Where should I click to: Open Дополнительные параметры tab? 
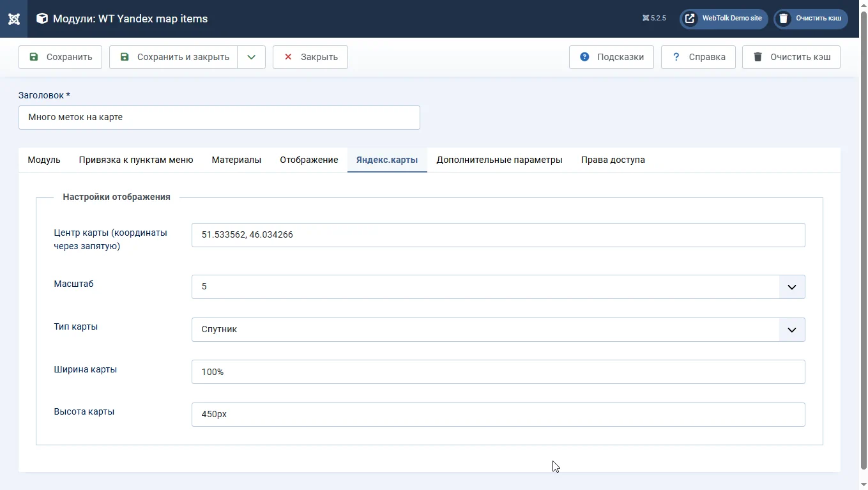point(499,160)
